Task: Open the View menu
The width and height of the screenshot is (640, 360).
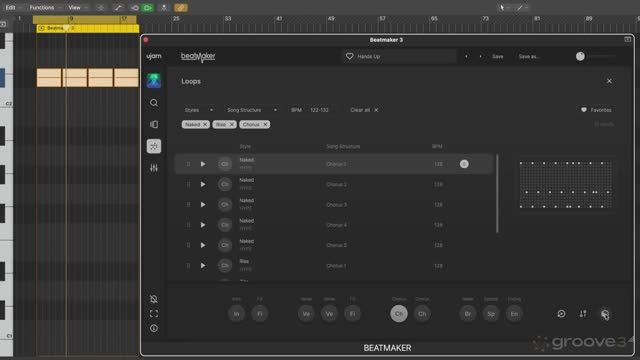Action: click(x=74, y=7)
